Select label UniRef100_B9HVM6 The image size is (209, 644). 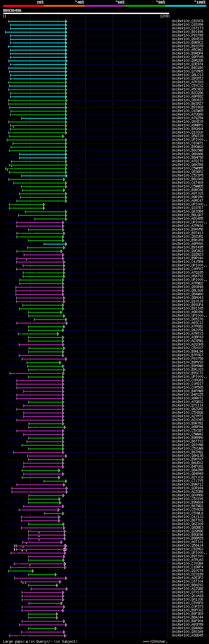point(187,229)
